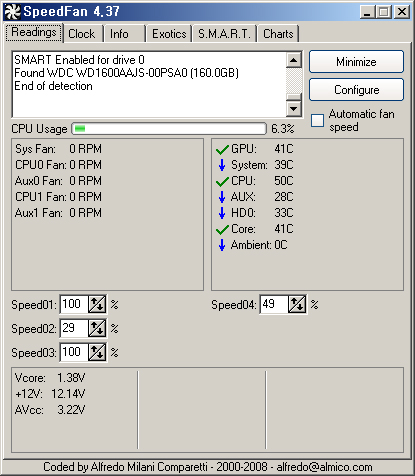The width and height of the screenshot is (415, 476).
Task: Click the Speed03 spinner arrows
Action: click(97, 352)
